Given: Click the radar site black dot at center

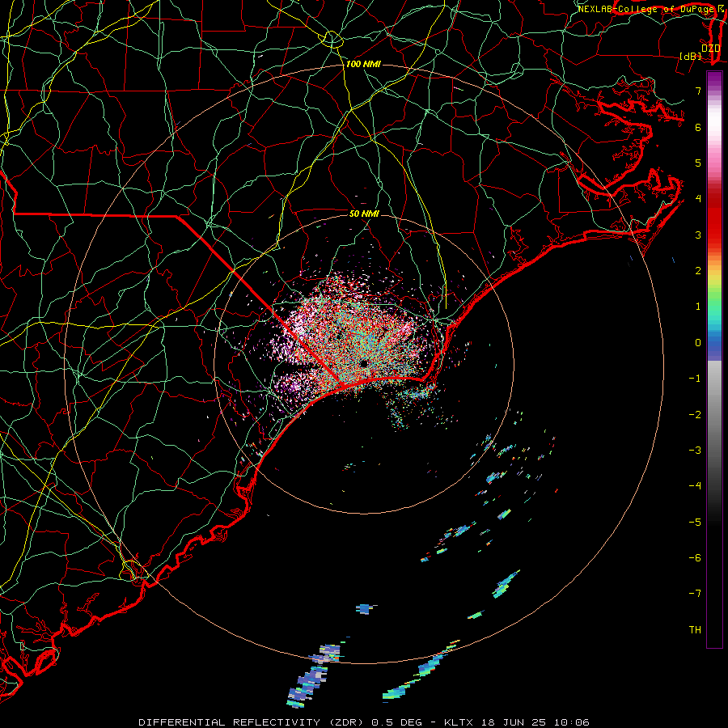Looking at the screenshot, I should 363,362.
